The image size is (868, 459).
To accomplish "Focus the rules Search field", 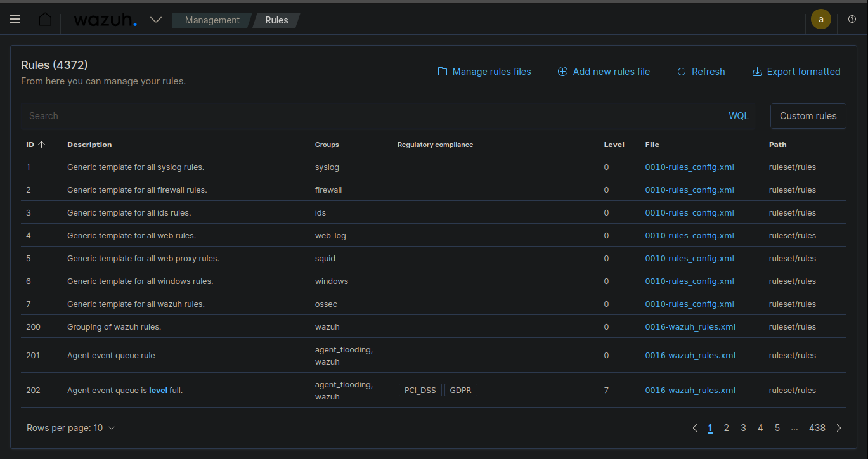I will point(371,116).
